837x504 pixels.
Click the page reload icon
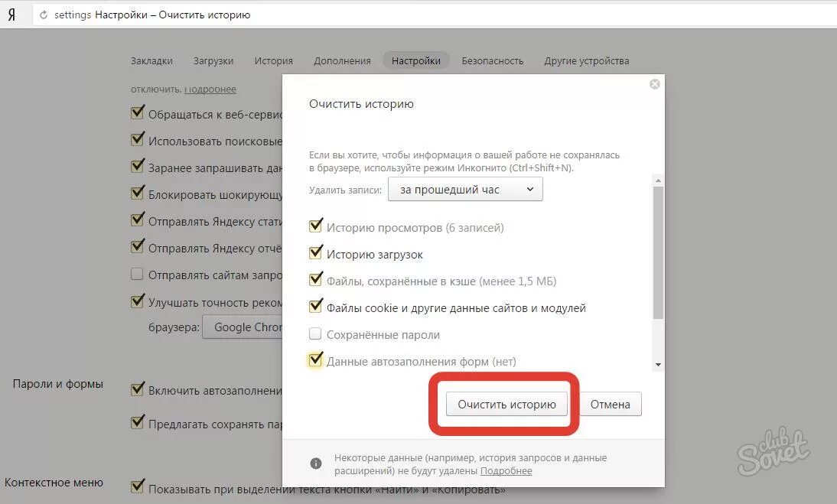pos(44,15)
